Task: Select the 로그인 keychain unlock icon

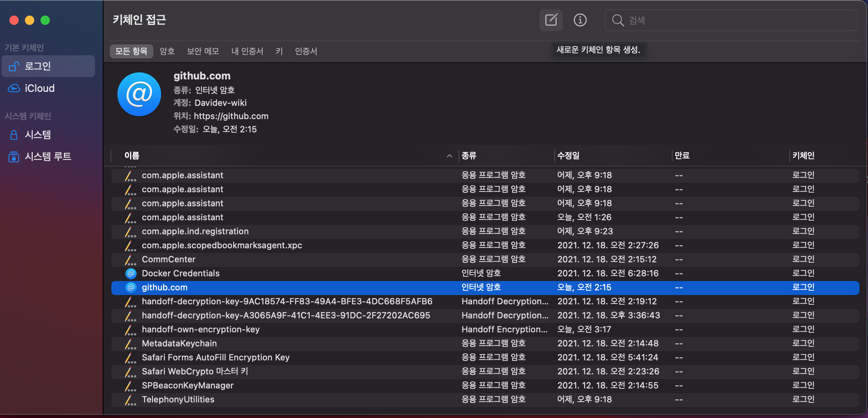Action: tap(14, 66)
